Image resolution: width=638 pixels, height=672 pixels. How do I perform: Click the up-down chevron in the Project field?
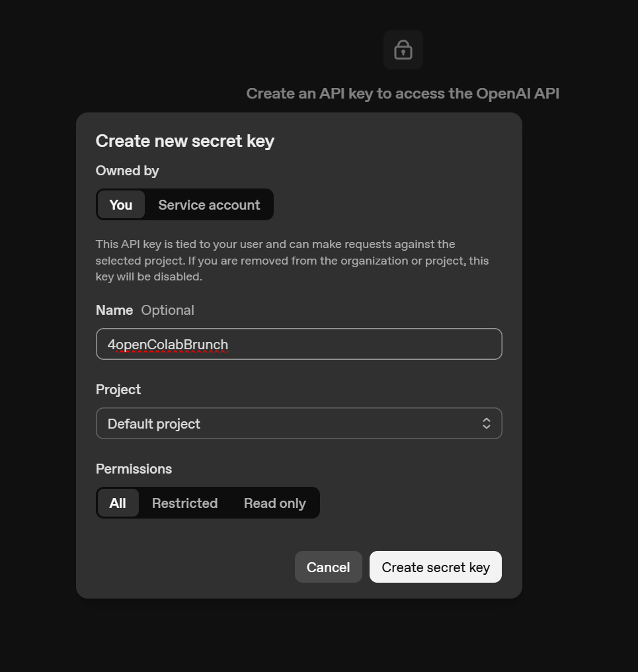pos(487,423)
